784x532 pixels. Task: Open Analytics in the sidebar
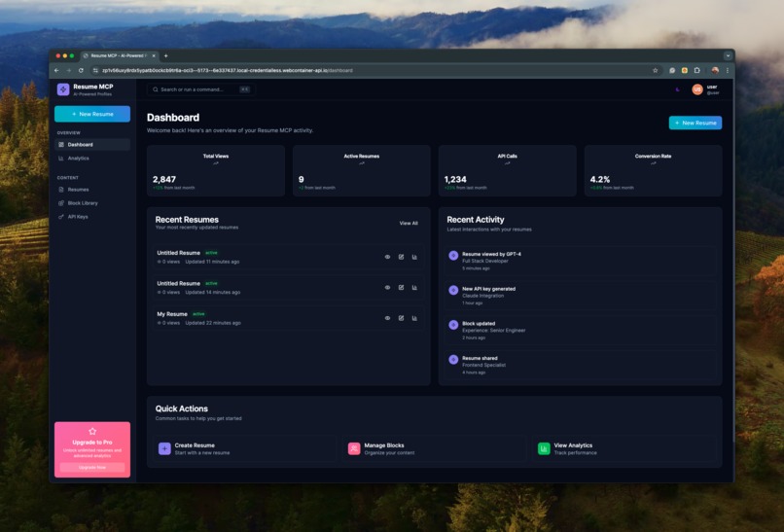92,158
